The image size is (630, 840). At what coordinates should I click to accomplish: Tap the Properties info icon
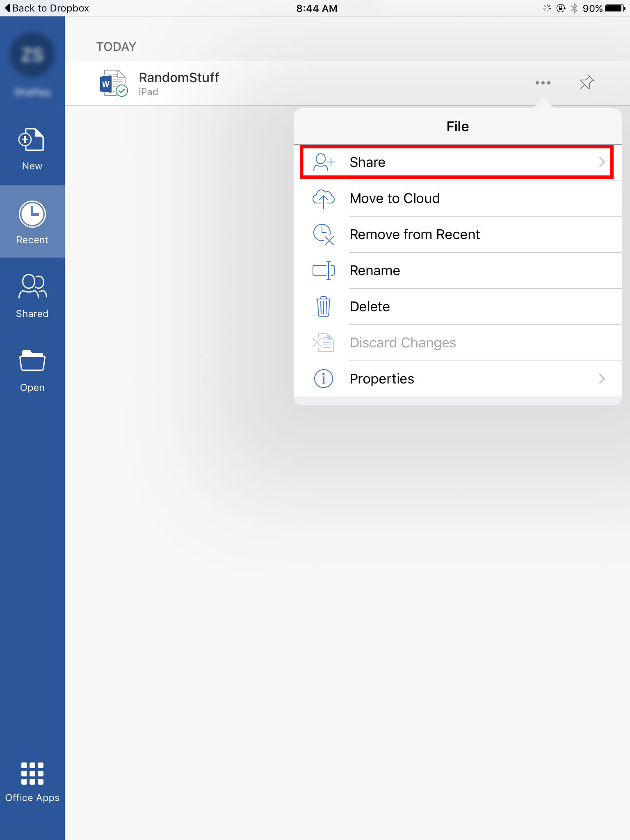(323, 379)
